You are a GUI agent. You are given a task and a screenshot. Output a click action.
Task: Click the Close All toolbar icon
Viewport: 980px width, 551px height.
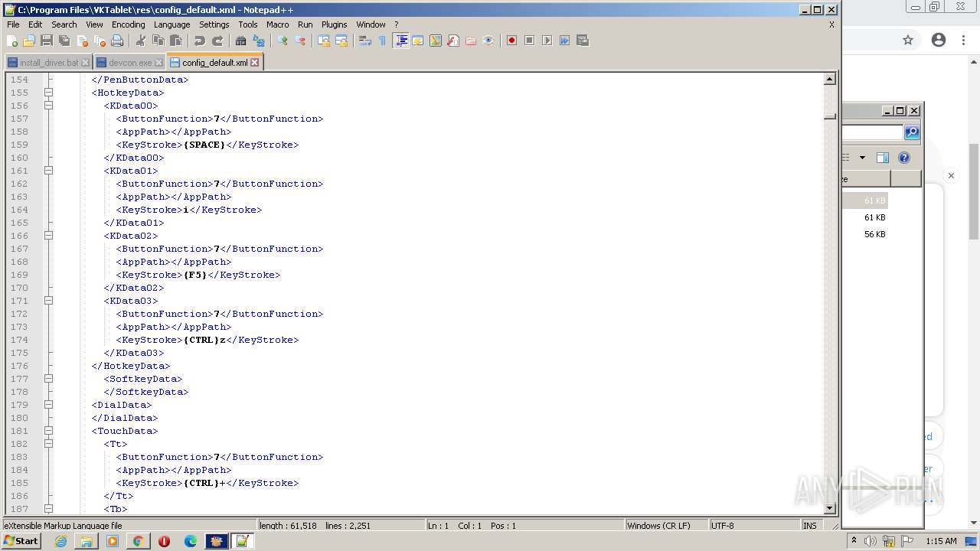click(100, 41)
